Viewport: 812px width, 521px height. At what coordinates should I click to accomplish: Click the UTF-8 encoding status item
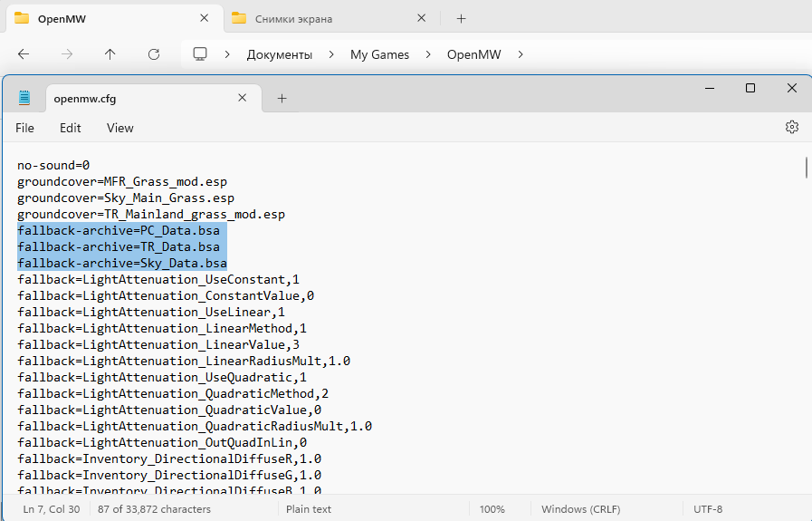707,509
